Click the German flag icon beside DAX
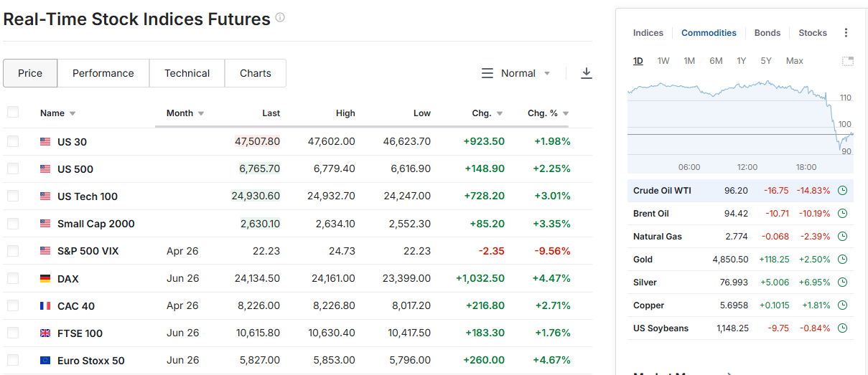This screenshot has width=868, height=375. click(x=45, y=279)
